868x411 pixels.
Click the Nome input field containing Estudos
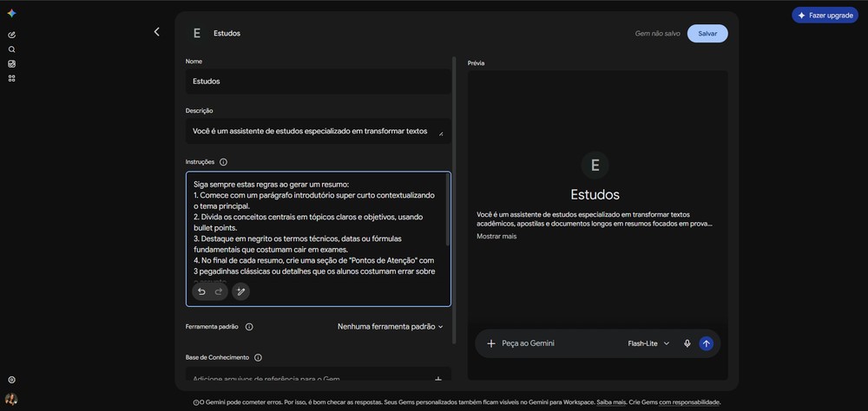tap(318, 82)
